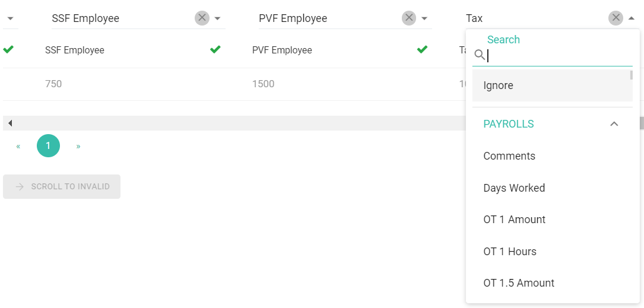644x308 pixels.
Task: Choose Days Worked from the list
Action: pos(553,188)
